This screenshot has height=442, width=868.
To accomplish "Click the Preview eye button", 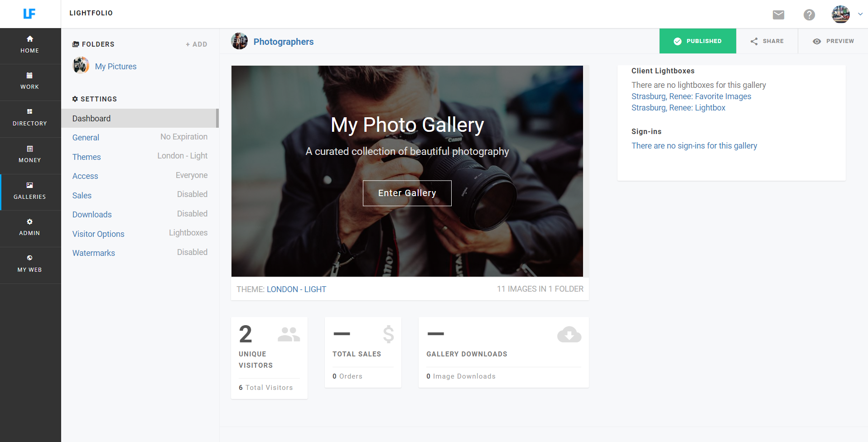I will (833, 41).
